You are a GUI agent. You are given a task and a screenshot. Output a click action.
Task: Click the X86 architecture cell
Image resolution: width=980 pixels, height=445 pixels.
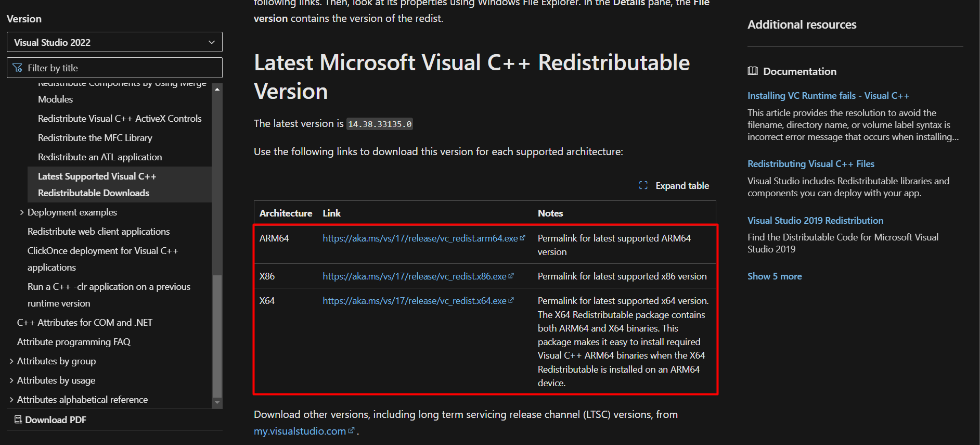[267, 276]
